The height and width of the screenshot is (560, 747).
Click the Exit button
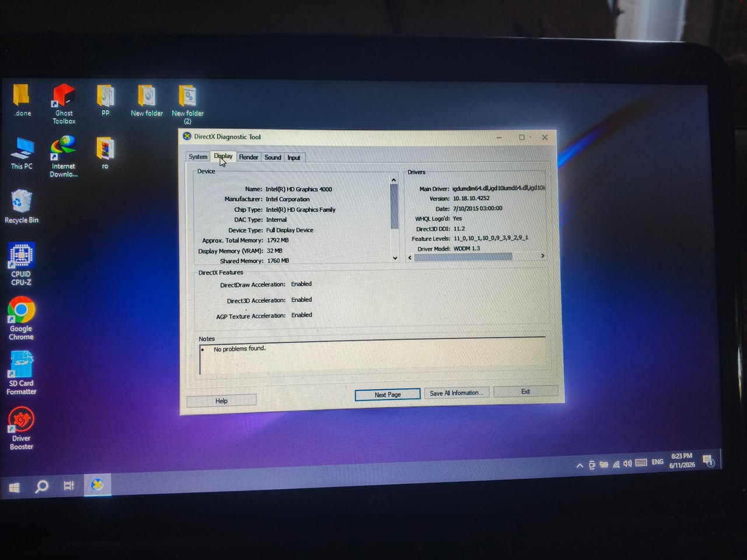526,391
